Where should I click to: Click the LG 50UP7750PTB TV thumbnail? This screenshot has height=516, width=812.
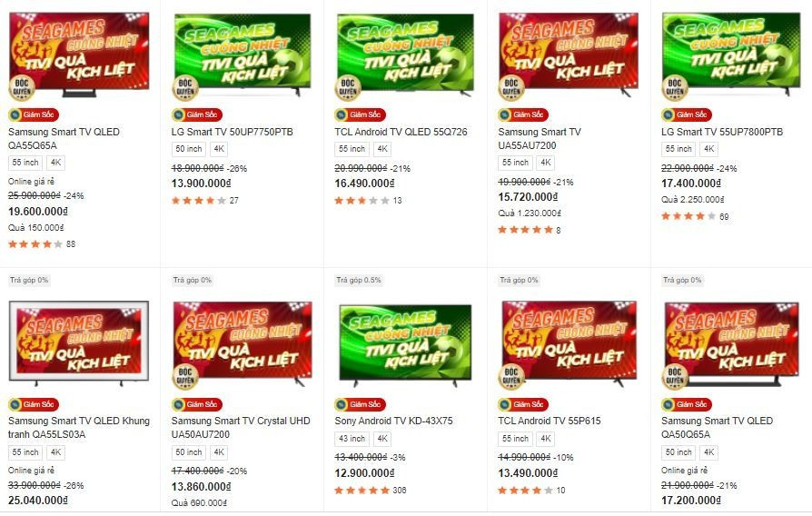[242, 55]
